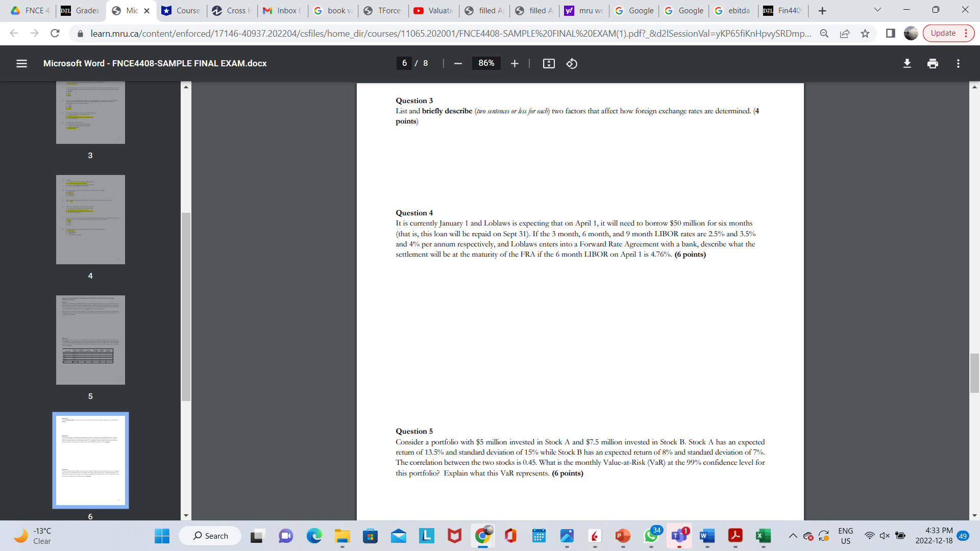The height and width of the screenshot is (551, 980).
Task: Open the browser tab search chevron
Action: click(x=877, y=10)
